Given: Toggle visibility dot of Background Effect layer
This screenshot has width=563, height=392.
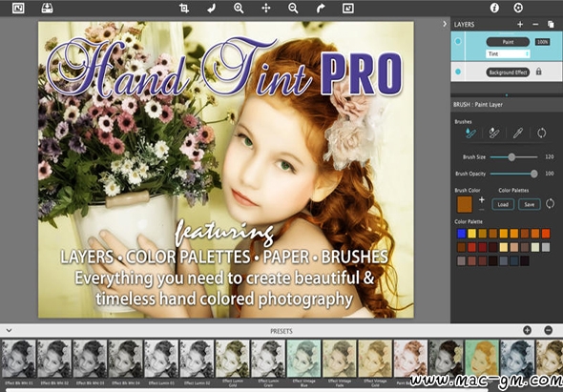Looking at the screenshot, I should click(x=458, y=72).
